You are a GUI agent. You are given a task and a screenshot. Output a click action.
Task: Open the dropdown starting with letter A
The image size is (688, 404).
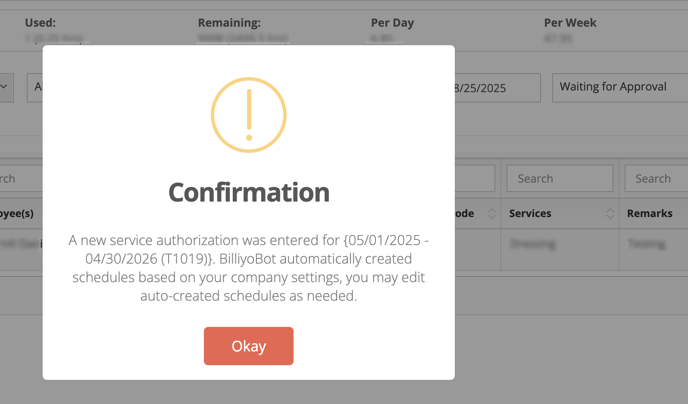(35, 87)
